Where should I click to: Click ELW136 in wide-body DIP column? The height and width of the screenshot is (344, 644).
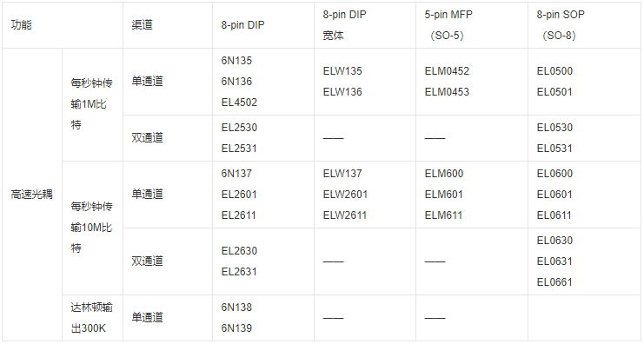point(342,92)
